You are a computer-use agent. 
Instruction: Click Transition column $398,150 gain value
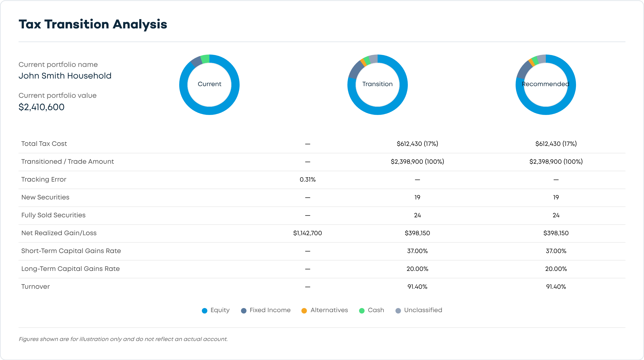(417, 233)
